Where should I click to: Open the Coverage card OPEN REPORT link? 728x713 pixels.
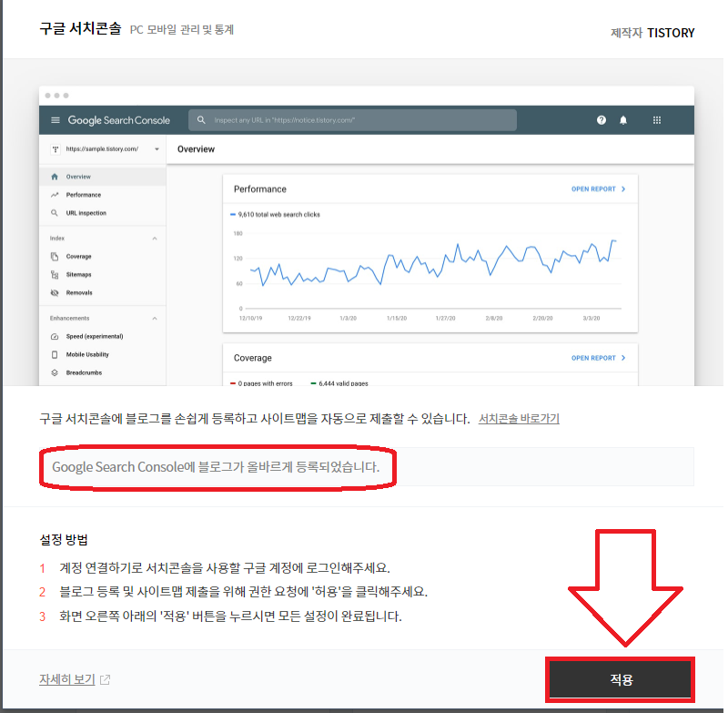click(x=598, y=358)
